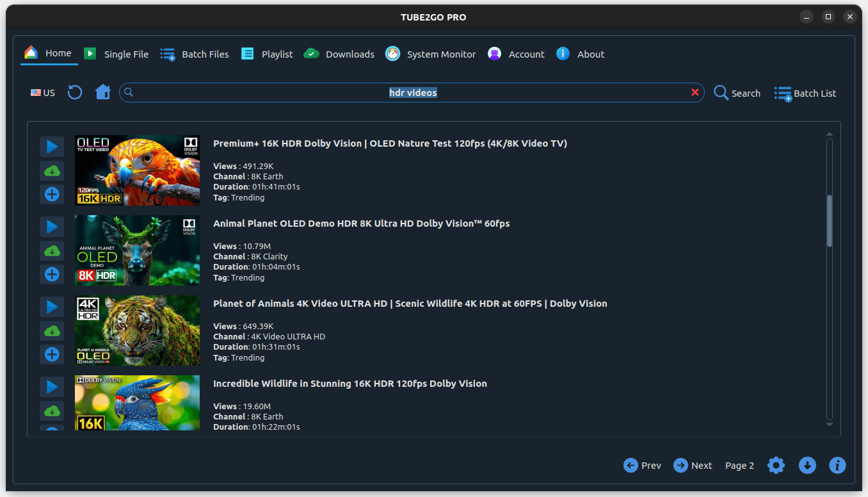The height and width of the screenshot is (497, 868).
Task: Click the 'Duration: 01h:41m:01s' text
Action: click(257, 187)
